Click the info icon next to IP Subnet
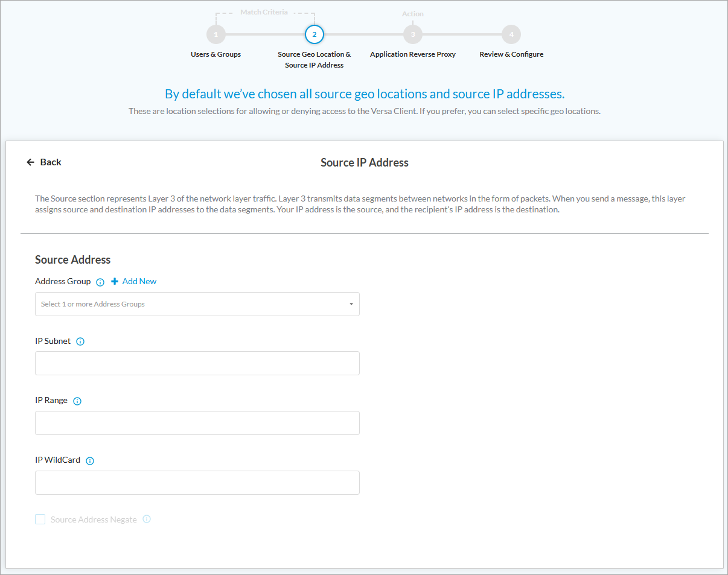This screenshot has width=728, height=575. pos(80,342)
